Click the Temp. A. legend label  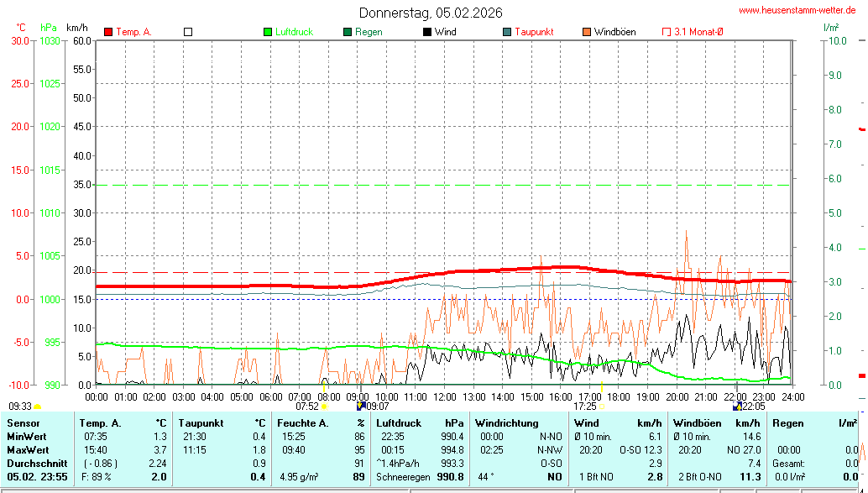133,32
